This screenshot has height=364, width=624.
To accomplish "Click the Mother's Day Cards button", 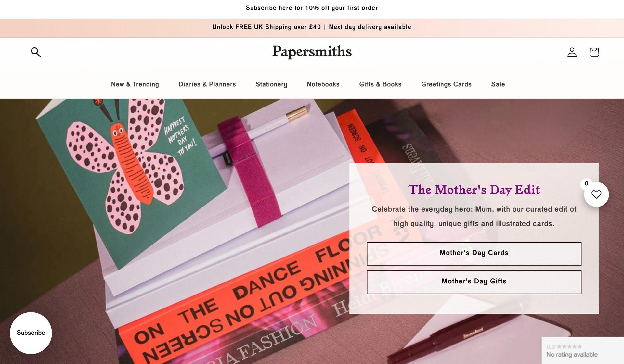I will (474, 254).
